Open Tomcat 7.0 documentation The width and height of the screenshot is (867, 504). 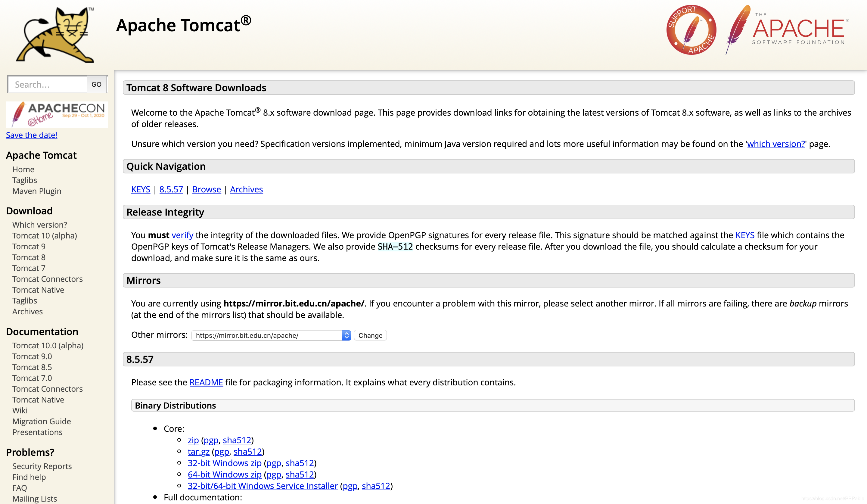click(32, 378)
